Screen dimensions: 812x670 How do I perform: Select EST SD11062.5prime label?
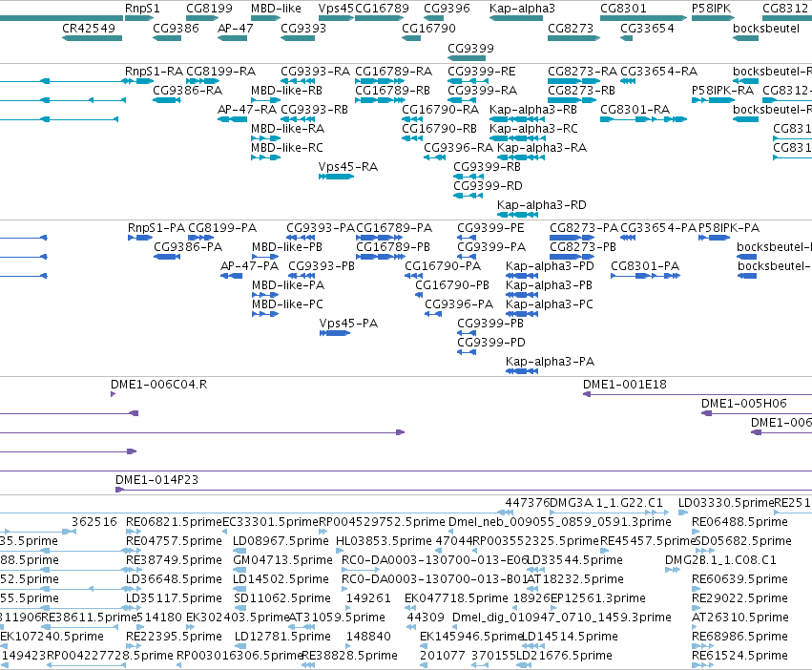(282, 598)
